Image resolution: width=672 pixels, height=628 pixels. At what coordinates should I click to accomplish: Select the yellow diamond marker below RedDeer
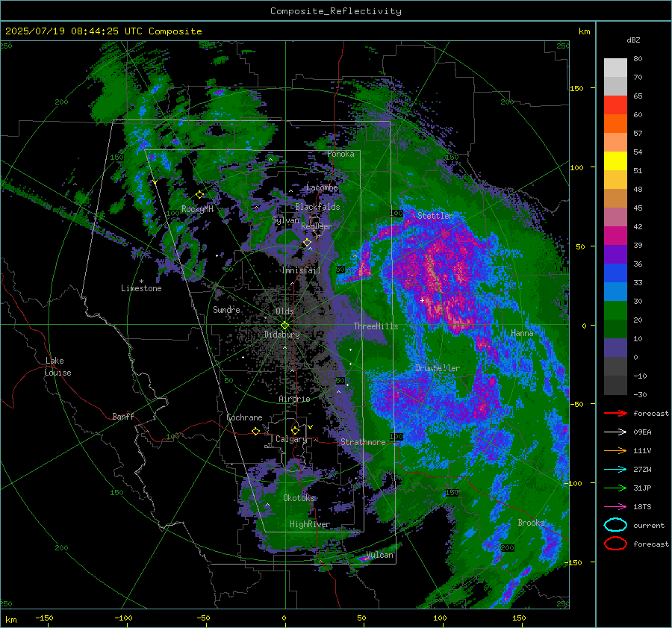point(307,243)
